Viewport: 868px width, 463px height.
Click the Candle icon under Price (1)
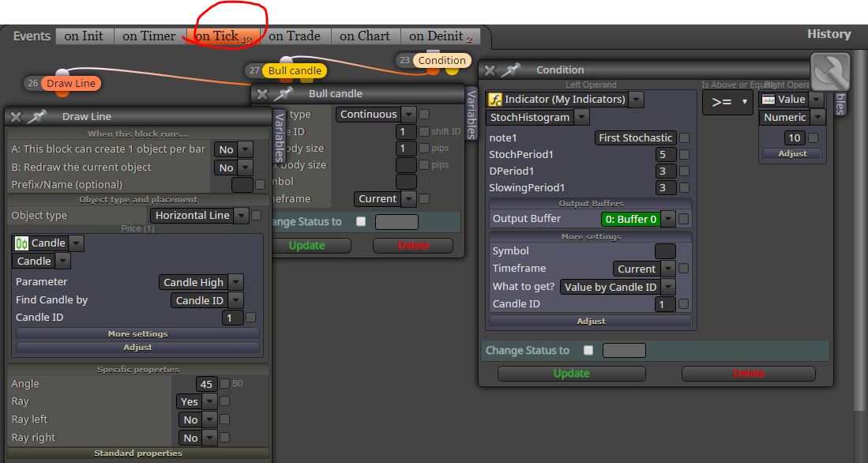point(21,243)
